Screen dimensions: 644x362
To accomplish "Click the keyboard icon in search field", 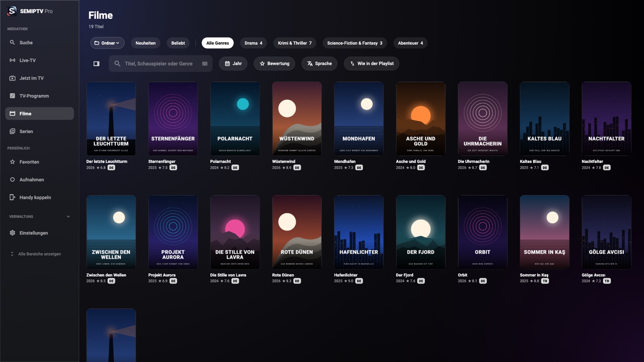I will pos(205,64).
